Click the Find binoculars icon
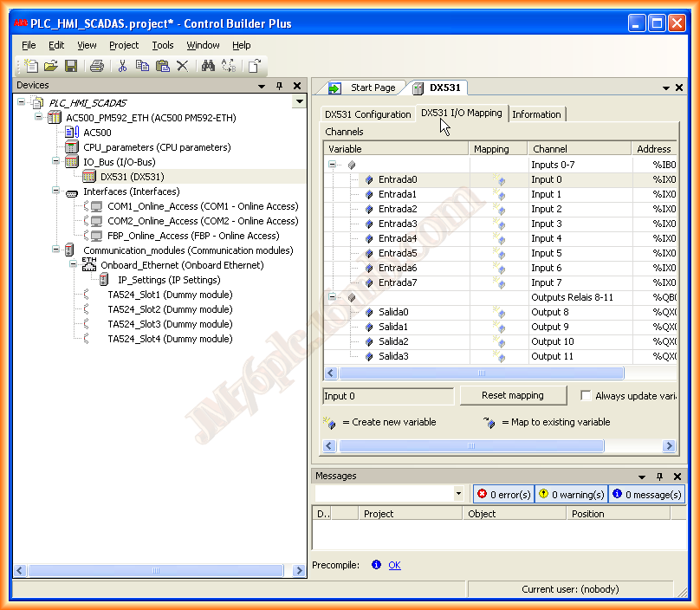Image resolution: width=700 pixels, height=610 pixels. pos(207,66)
